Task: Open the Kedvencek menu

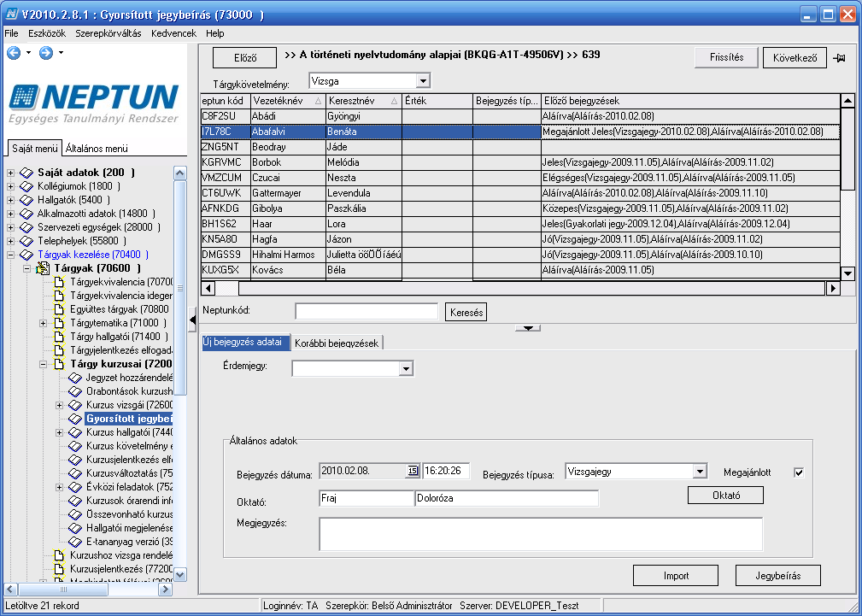Action: [173, 33]
